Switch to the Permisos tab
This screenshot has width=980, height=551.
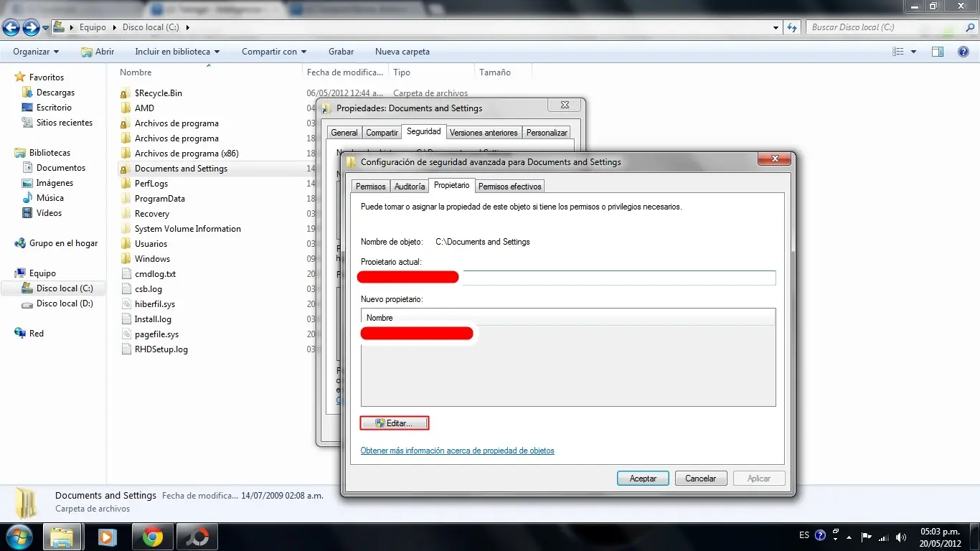[x=371, y=187]
